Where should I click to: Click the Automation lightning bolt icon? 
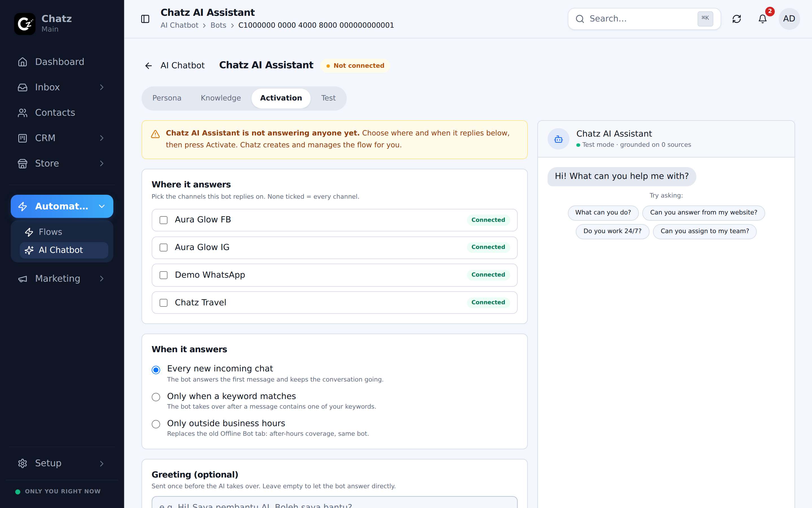coord(23,206)
